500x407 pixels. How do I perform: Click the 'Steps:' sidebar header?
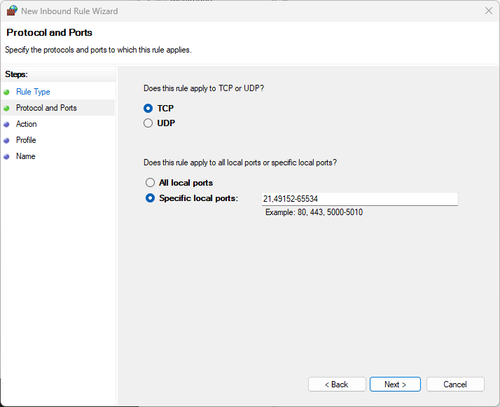click(x=16, y=74)
